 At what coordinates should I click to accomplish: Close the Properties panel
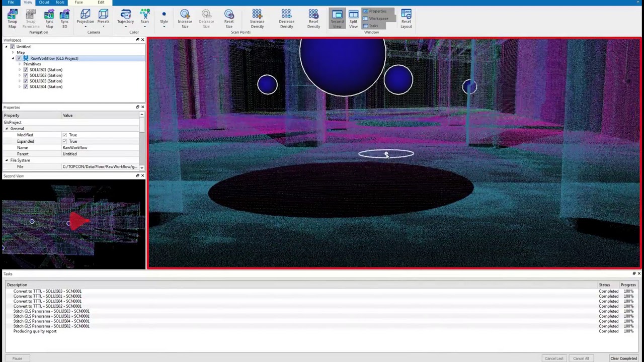142,107
